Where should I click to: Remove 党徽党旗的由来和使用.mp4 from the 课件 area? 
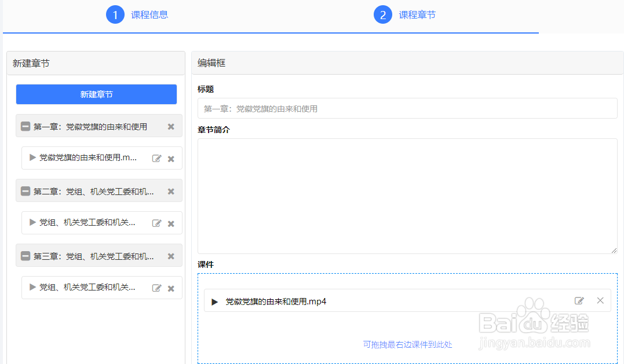pyautogui.click(x=600, y=300)
